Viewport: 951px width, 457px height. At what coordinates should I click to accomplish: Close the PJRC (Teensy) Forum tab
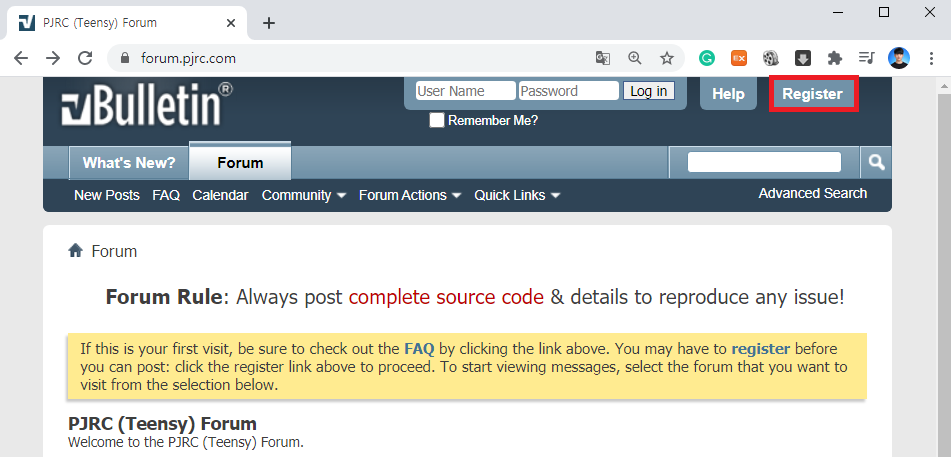[230, 23]
